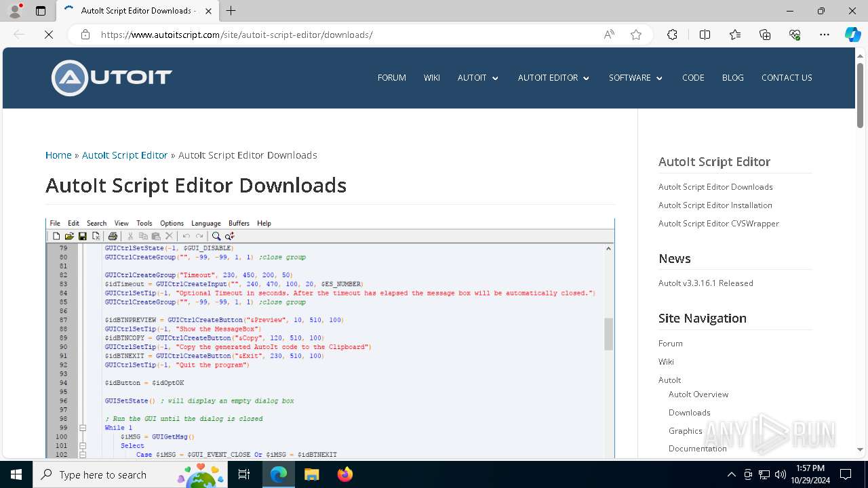Expand the AUTOIT EDITOR dropdown menu
This screenshot has height=488, width=868.
click(x=554, y=78)
